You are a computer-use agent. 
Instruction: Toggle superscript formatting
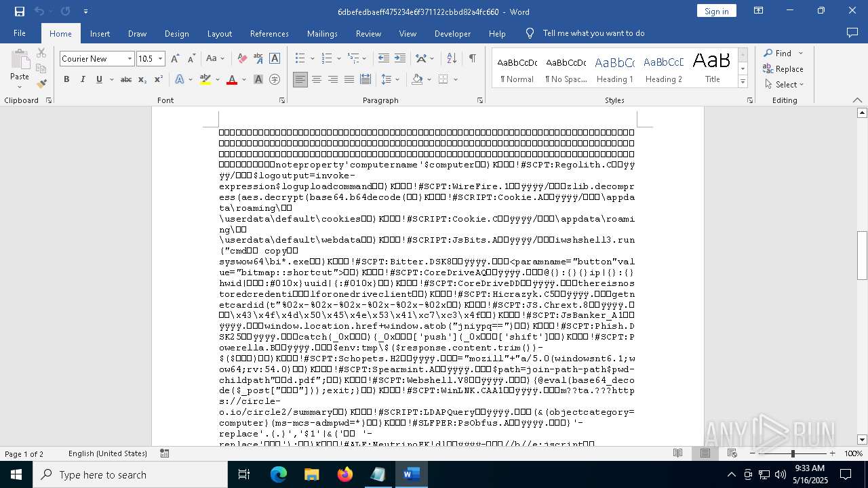click(158, 79)
